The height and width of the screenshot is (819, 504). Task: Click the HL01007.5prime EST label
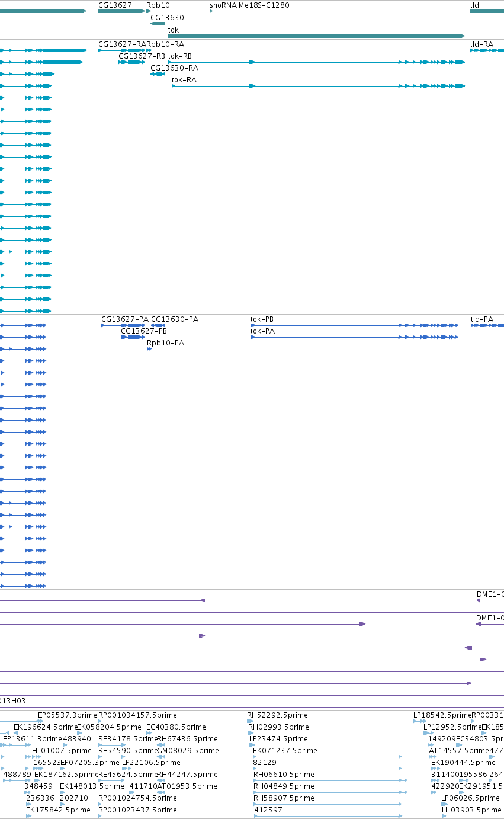click(62, 750)
